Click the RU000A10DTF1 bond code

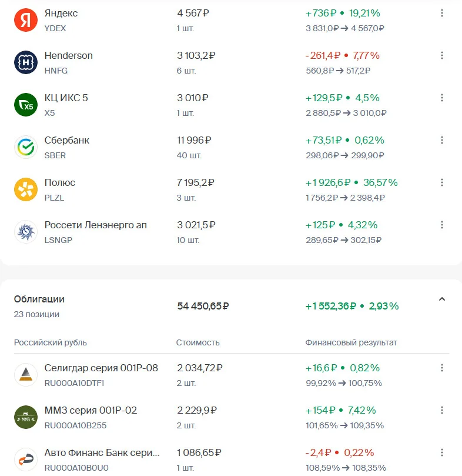point(74,383)
